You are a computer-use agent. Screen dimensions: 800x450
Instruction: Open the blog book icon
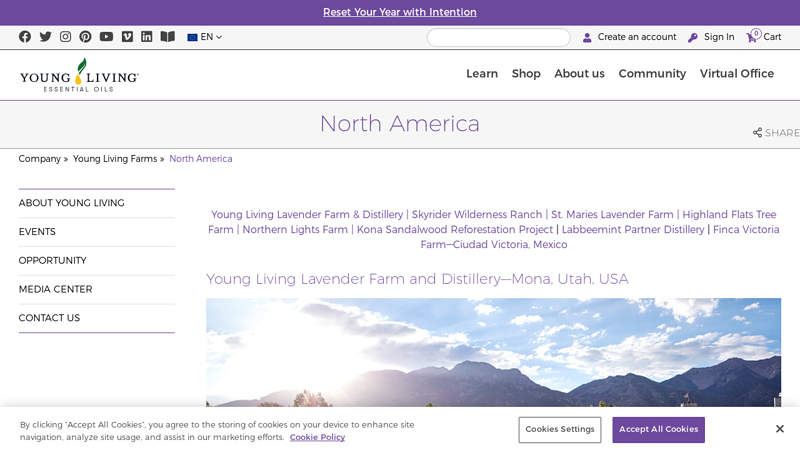pos(167,37)
